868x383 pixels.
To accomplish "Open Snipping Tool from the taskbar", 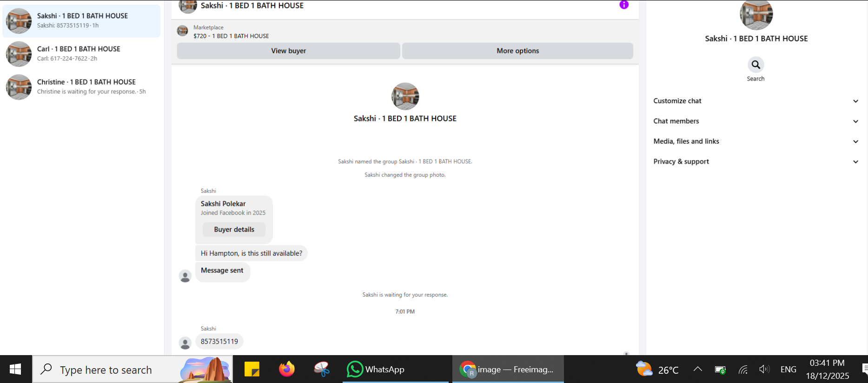I will coord(321,370).
